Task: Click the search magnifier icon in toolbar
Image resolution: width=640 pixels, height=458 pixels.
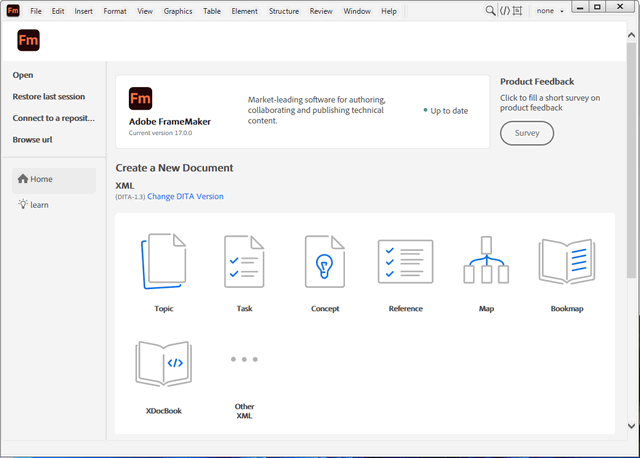Action: pyautogui.click(x=490, y=10)
